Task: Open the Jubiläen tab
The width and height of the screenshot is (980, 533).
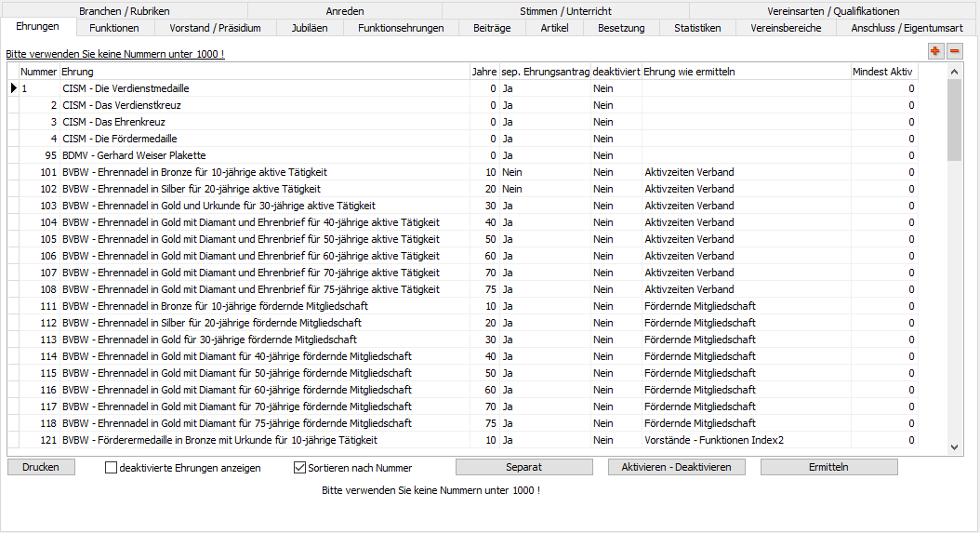Action: 310,28
